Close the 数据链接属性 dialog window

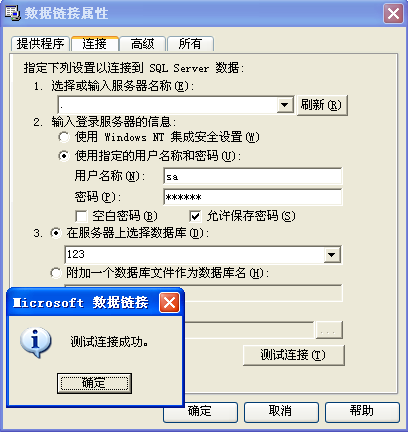pyautogui.click(x=393, y=14)
